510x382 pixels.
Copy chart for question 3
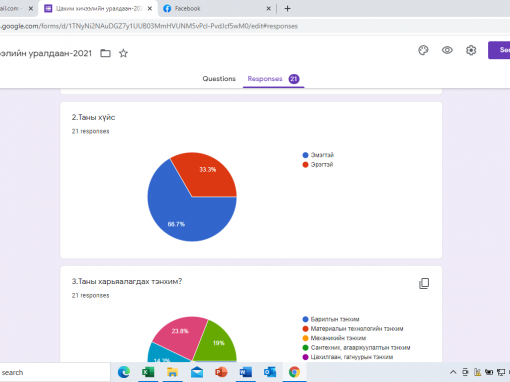[x=424, y=283]
